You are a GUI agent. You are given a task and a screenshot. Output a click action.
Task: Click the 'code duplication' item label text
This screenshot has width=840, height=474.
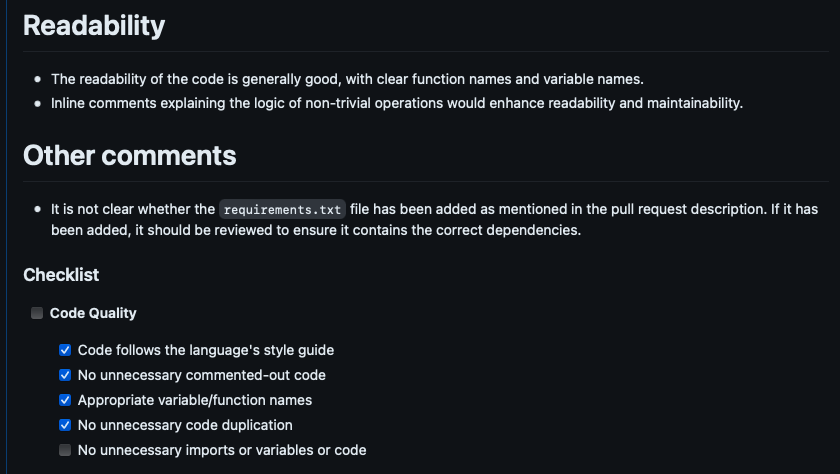pos(185,425)
